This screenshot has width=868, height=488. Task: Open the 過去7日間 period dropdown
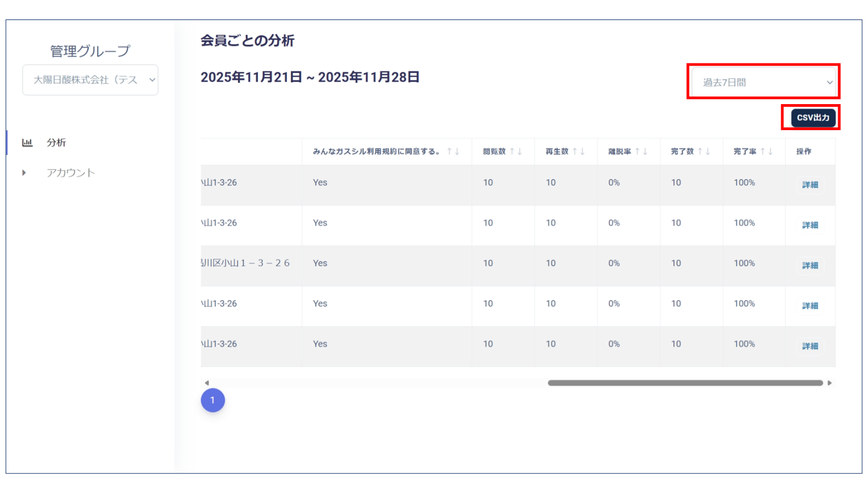[763, 82]
